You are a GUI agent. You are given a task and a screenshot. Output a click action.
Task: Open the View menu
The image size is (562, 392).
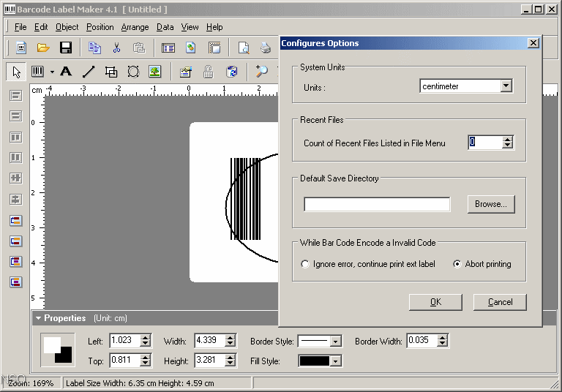pos(190,27)
